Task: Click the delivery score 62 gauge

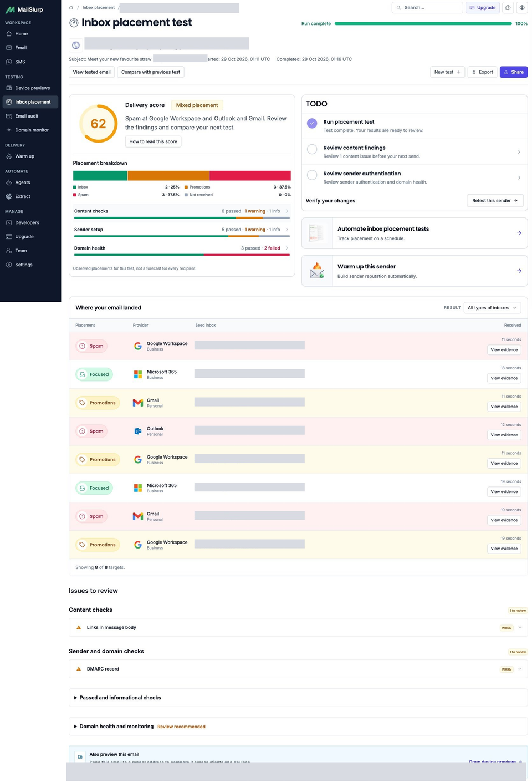Action: (x=98, y=124)
